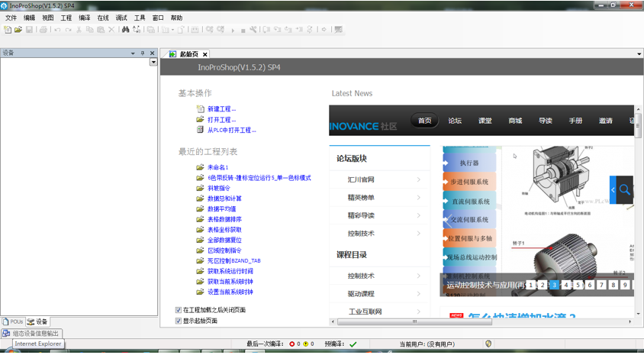Click the Stop square icon
Screen dimensions: 644x355
pos(243,31)
